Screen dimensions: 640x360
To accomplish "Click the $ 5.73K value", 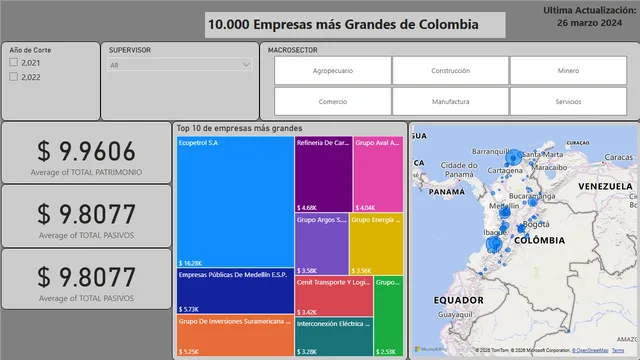I will (189, 309).
